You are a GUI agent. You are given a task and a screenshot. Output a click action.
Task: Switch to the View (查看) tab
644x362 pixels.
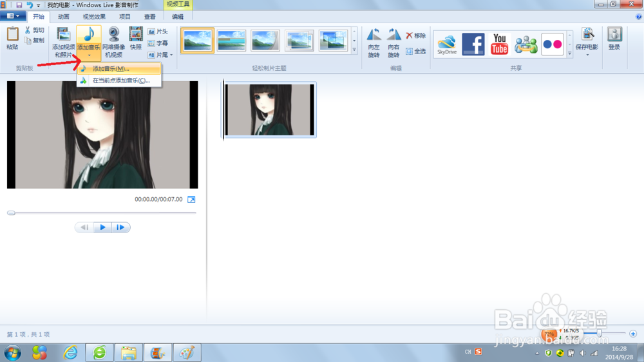click(x=149, y=17)
